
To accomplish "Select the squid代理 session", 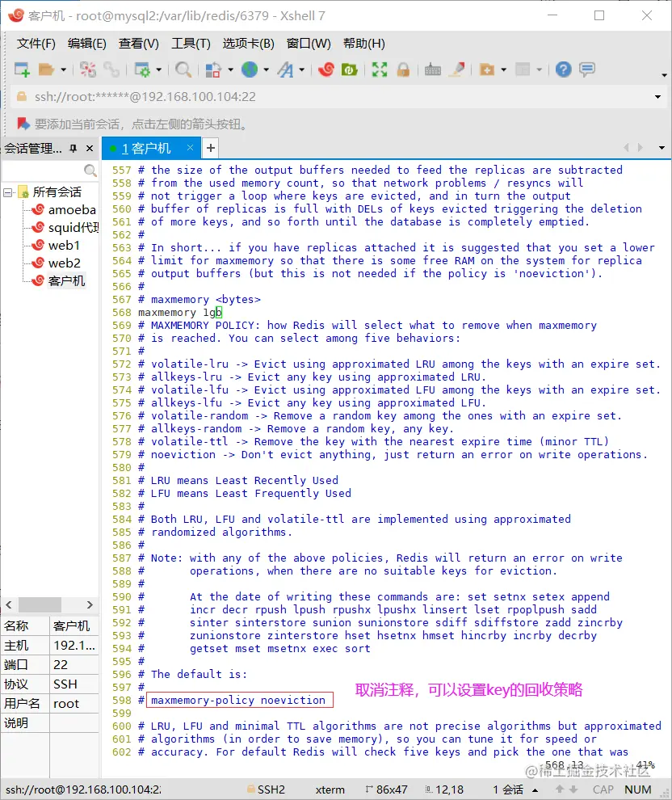I will [x=73, y=228].
